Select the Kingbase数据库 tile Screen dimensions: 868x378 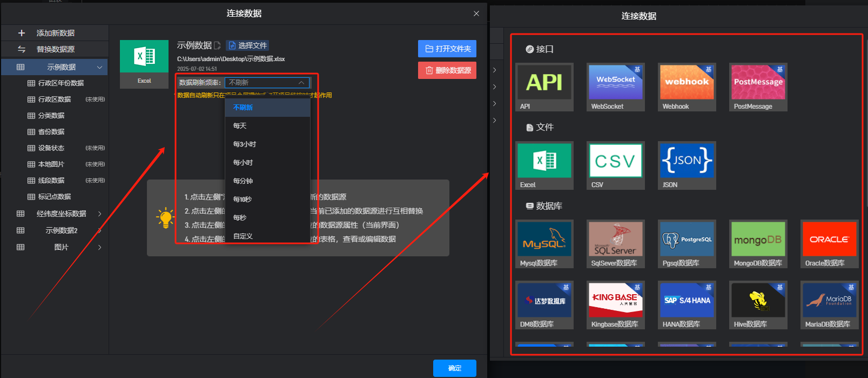point(616,305)
